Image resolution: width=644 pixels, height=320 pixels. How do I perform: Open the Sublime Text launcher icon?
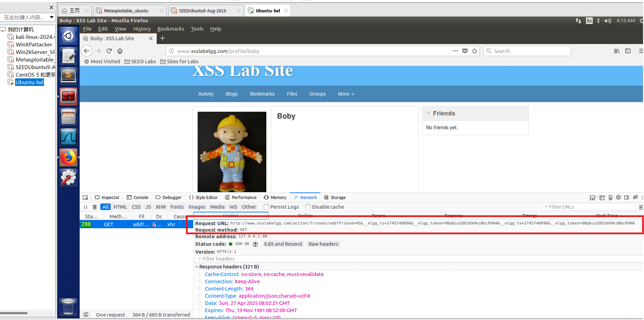pos(68,76)
